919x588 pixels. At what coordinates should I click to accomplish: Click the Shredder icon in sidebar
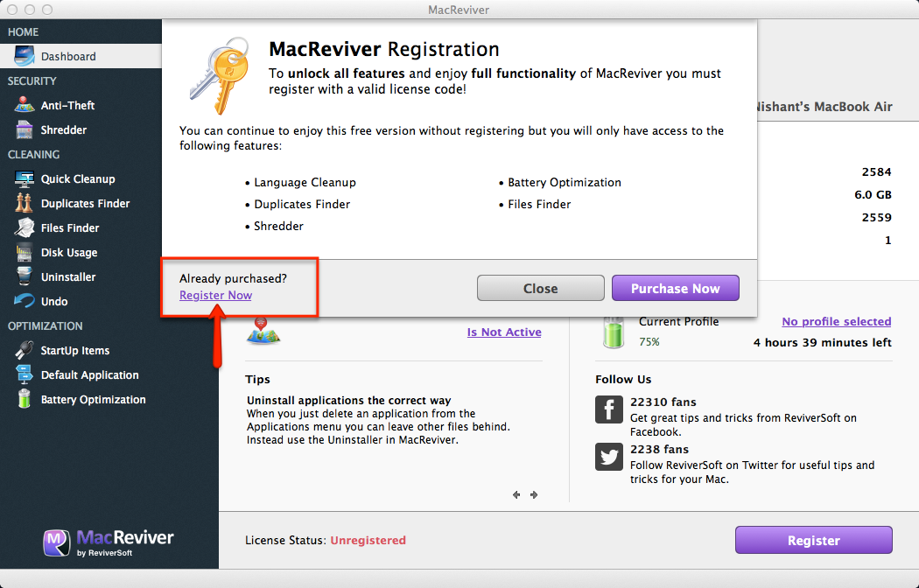[x=24, y=130]
